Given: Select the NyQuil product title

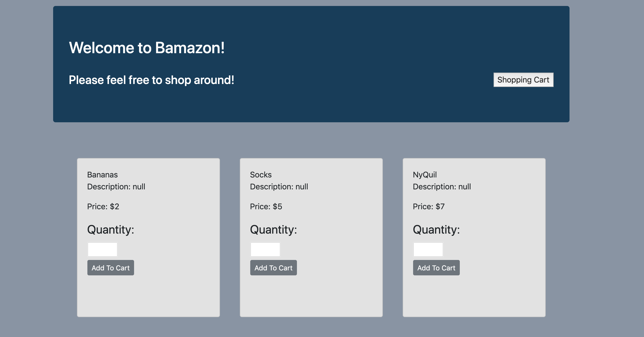Looking at the screenshot, I should tap(425, 175).
